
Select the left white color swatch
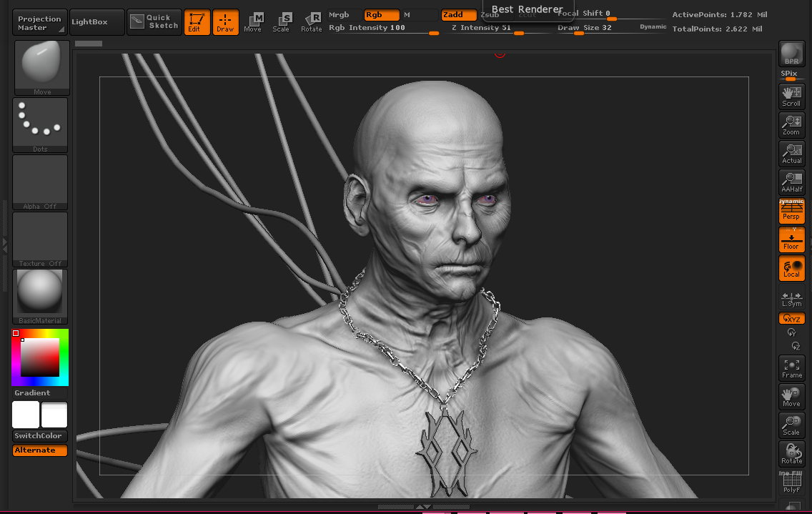(x=26, y=415)
